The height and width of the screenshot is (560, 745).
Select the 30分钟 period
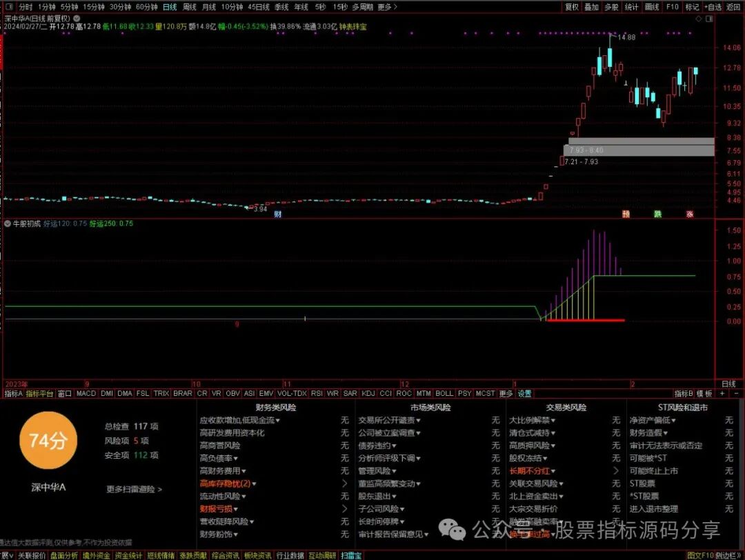point(120,7)
